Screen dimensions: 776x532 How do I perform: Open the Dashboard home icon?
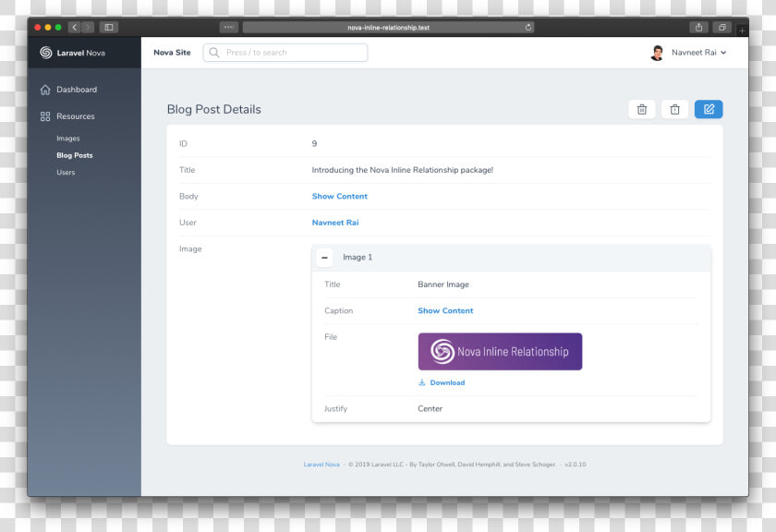pyautogui.click(x=45, y=90)
